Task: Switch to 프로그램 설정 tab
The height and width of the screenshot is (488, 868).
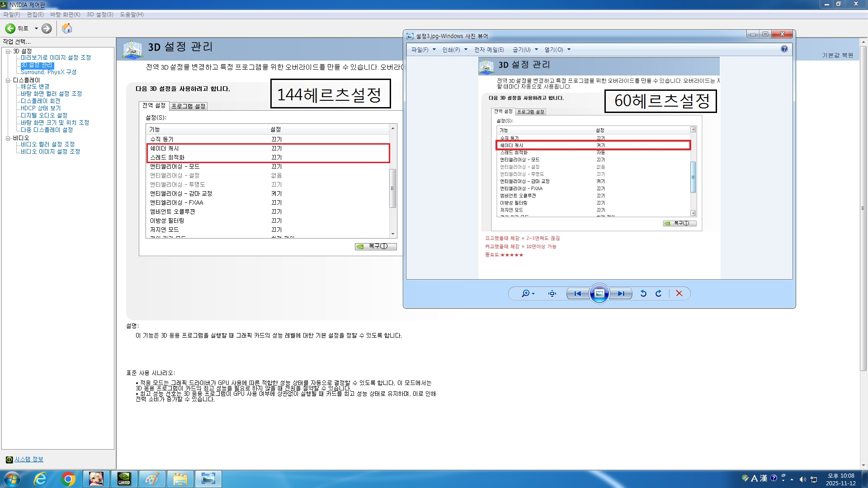Action: point(189,106)
